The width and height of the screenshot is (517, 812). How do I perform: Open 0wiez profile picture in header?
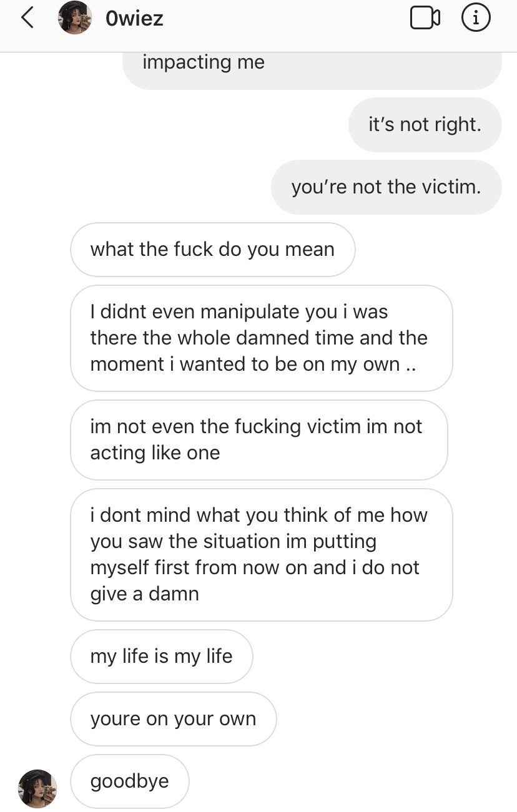(75, 18)
